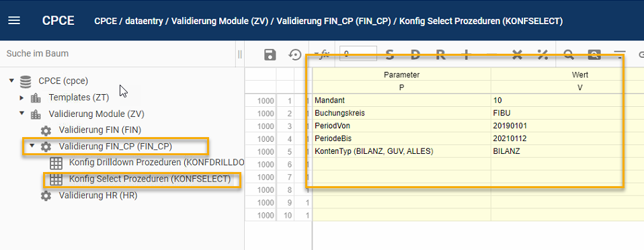Open Konfig Drilldown Prozeduren table
The image size is (644, 250).
pyautogui.click(x=157, y=163)
